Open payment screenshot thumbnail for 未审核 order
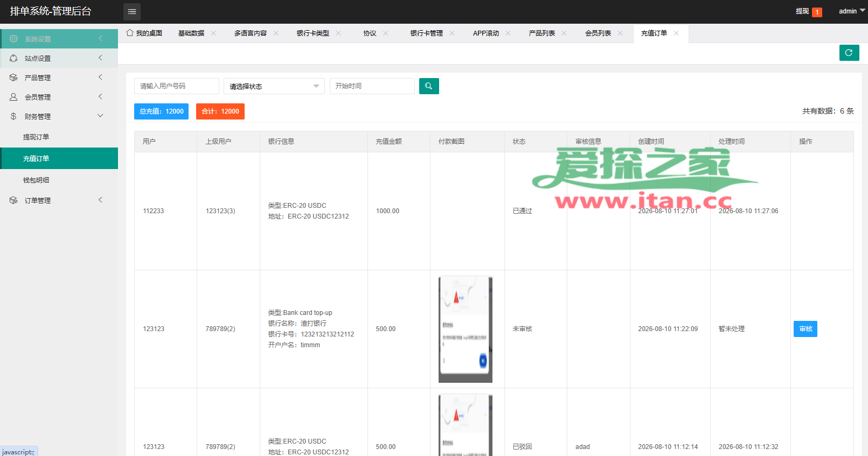868x456 pixels. [x=466, y=329]
